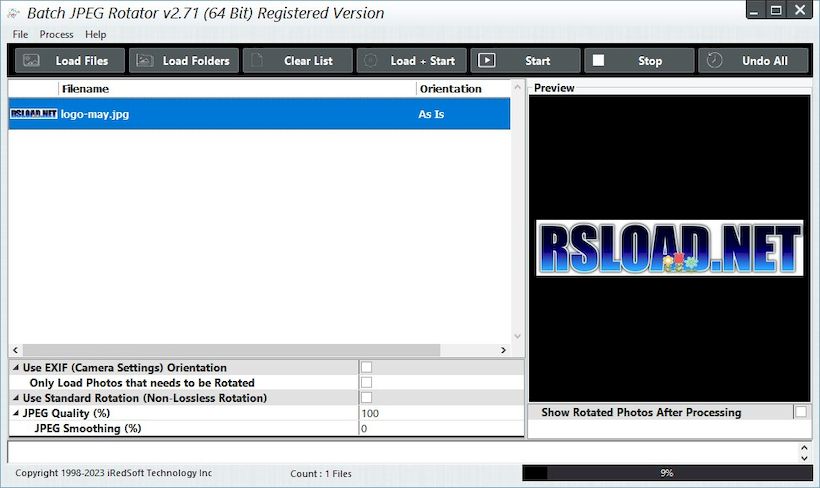Image resolution: width=820 pixels, height=488 pixels.
Task: Open the Process menu
Action: coord(56,35)
